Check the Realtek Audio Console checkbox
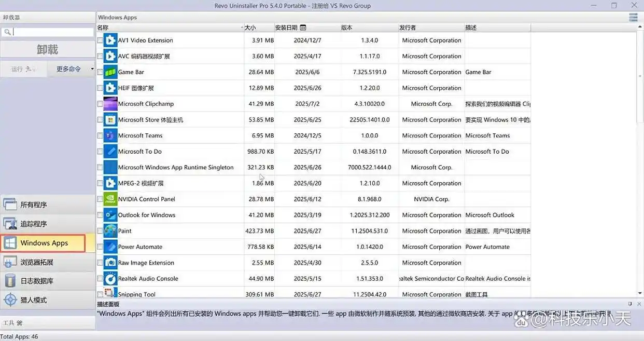Viewport: 644px width, 341px height. tap(100, 279)
